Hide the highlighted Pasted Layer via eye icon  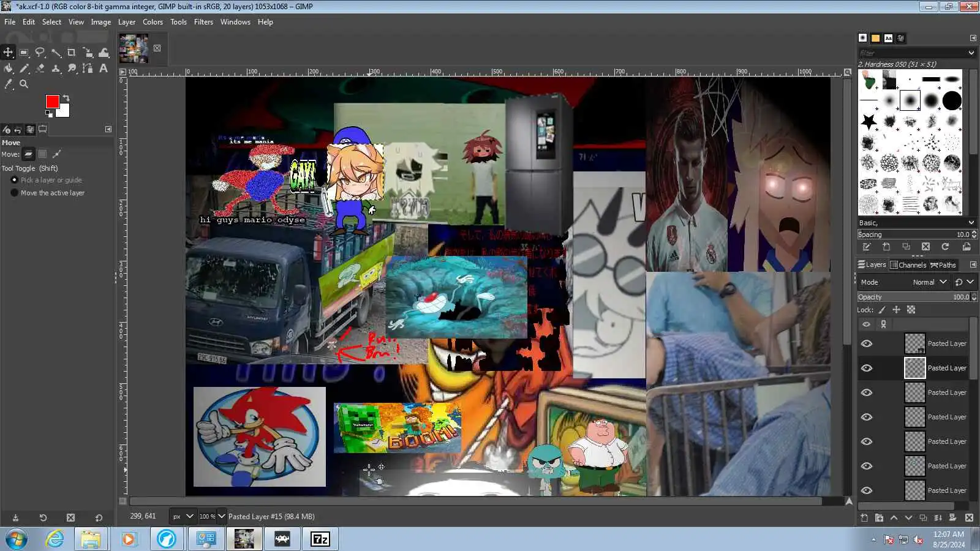pyautogui.click(x=867, y=368)
